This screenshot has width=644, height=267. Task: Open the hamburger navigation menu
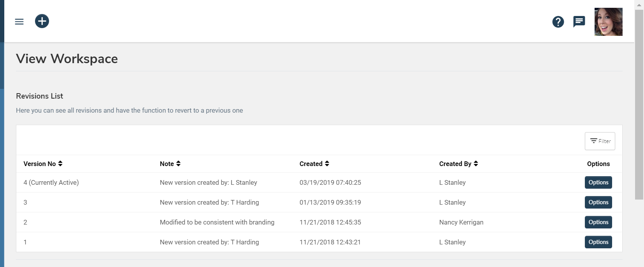point(19,21)
